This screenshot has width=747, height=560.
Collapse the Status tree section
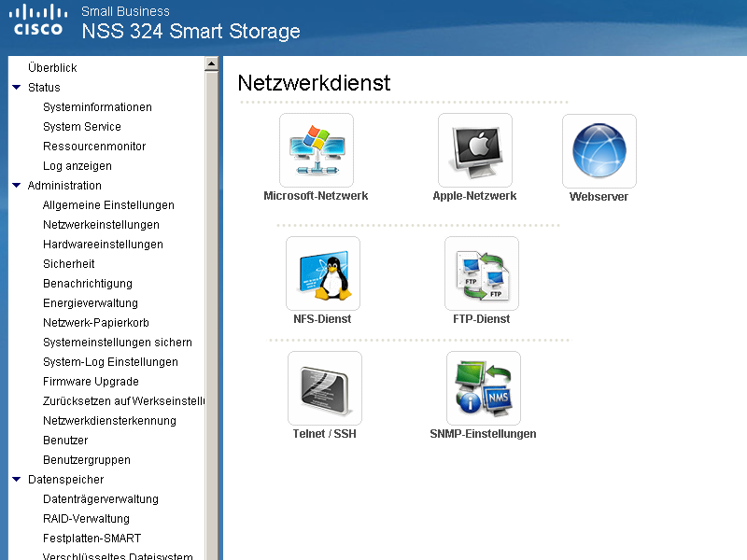[x=17, y=87]
